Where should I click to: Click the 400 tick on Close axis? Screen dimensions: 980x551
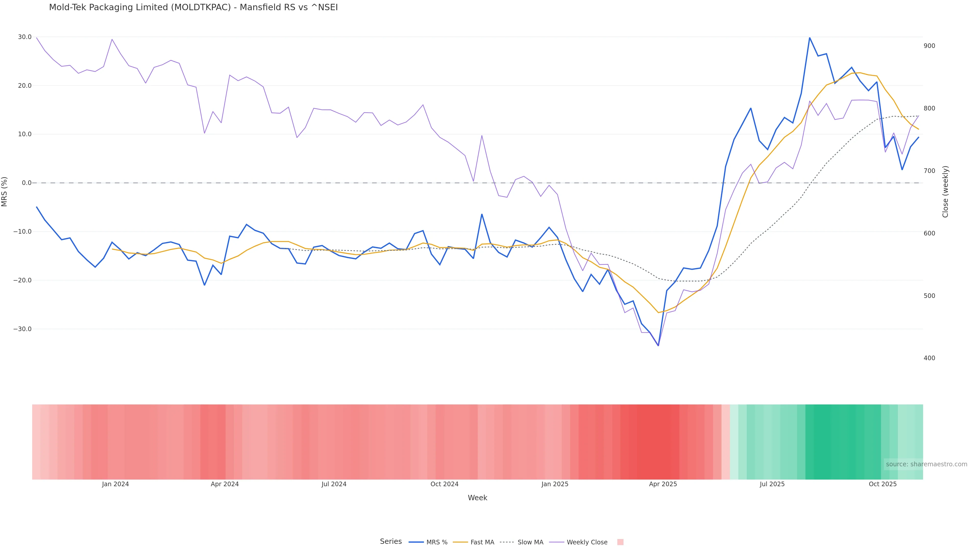[929, 358]
